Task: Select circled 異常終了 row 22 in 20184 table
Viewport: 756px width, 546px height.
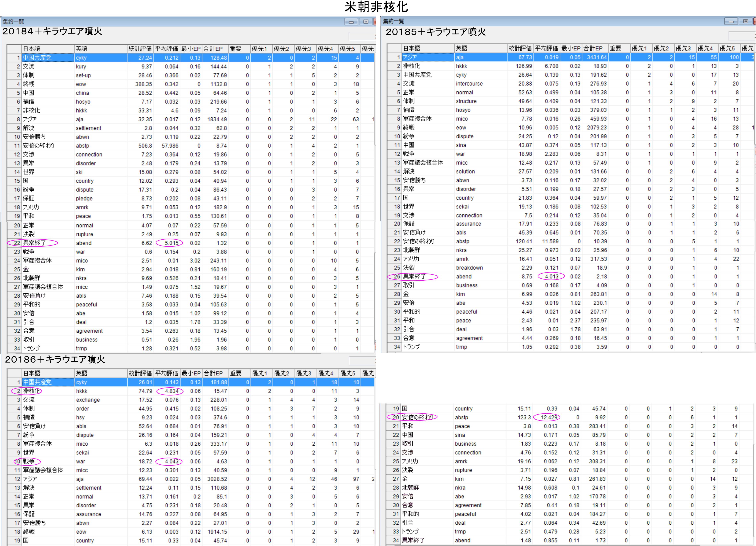Action: pos(34,243)
